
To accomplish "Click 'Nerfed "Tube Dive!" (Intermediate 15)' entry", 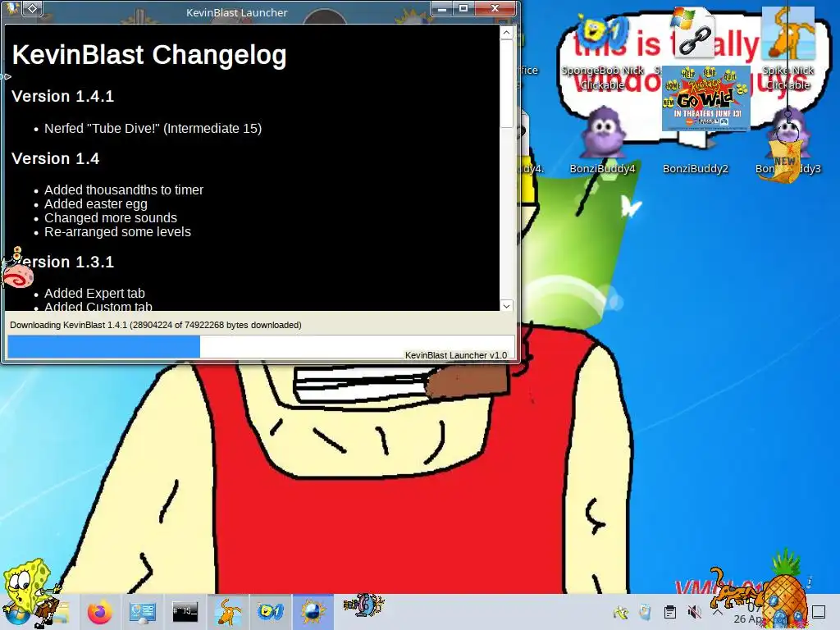I will click(153, 129).
